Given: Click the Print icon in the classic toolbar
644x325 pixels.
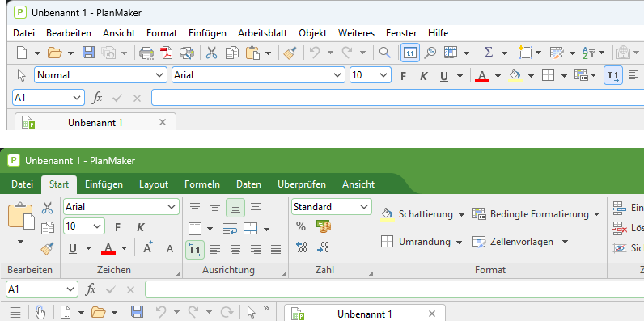Looking at the screenshot, I should click(x=146, y=53).
